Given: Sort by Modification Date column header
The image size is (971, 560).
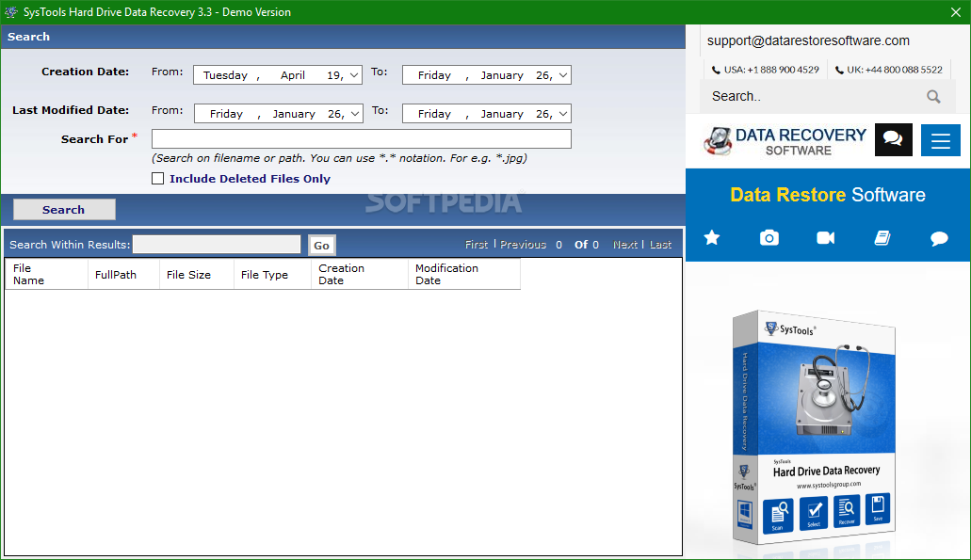Looking at the screenshot, I should click(x=463, y=274).
